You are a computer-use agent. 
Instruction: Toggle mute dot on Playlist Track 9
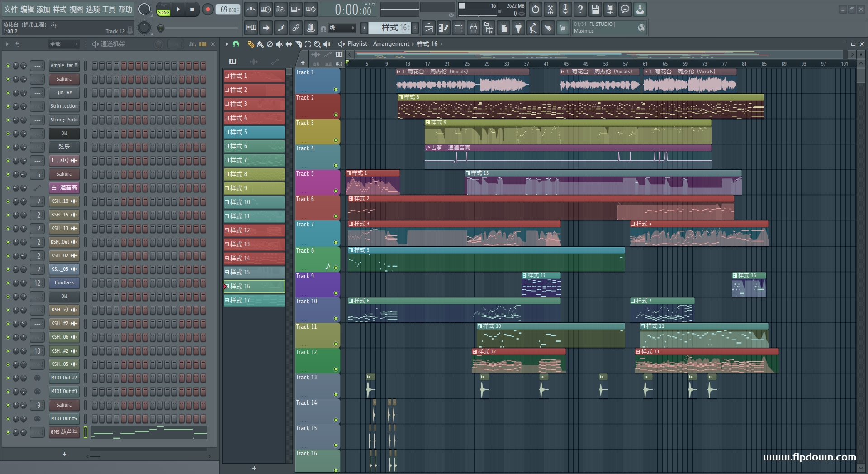click(336, 293)
